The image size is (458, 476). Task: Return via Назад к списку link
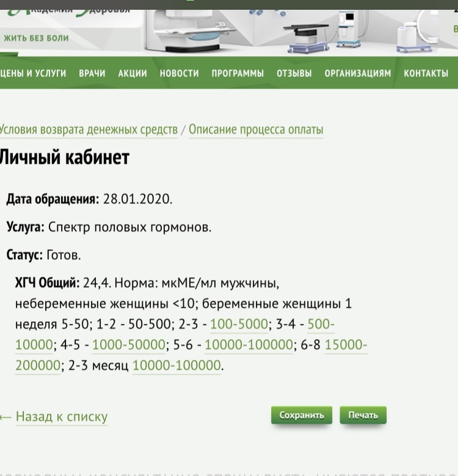pyautogui.click(x=61, y=417)
